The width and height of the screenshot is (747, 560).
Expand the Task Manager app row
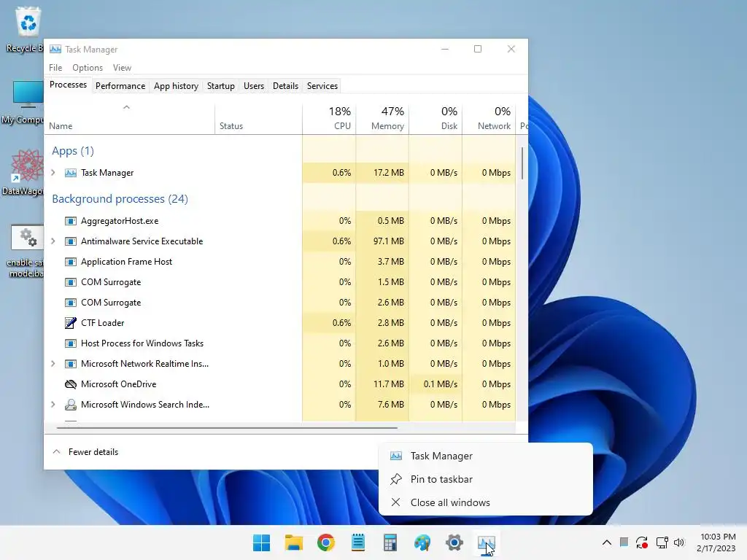(x=53, y=173)
